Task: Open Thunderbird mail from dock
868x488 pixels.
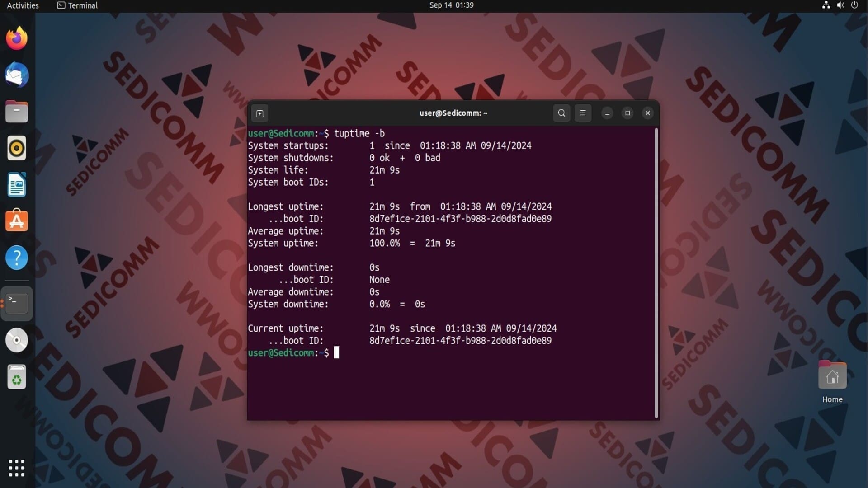Action: (17, 75)
